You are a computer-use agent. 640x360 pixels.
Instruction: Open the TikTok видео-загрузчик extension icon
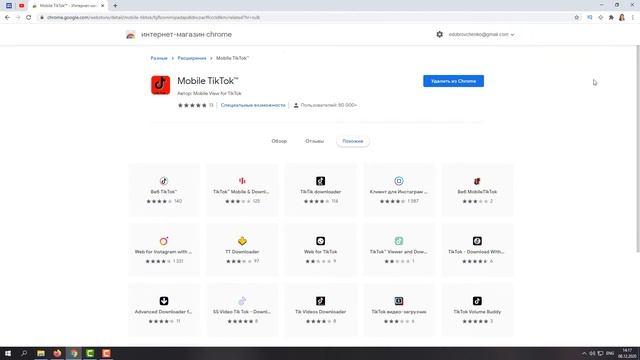(399, 301)
